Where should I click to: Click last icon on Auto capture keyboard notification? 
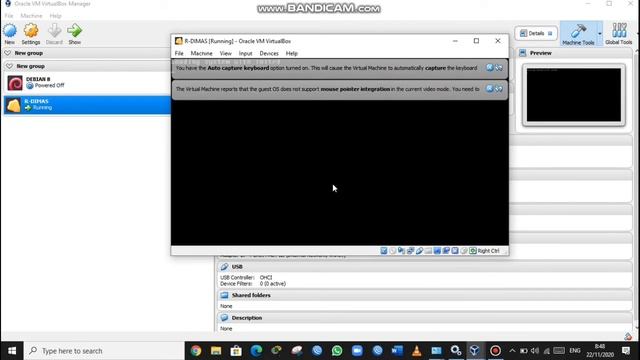tap(499, 68)
